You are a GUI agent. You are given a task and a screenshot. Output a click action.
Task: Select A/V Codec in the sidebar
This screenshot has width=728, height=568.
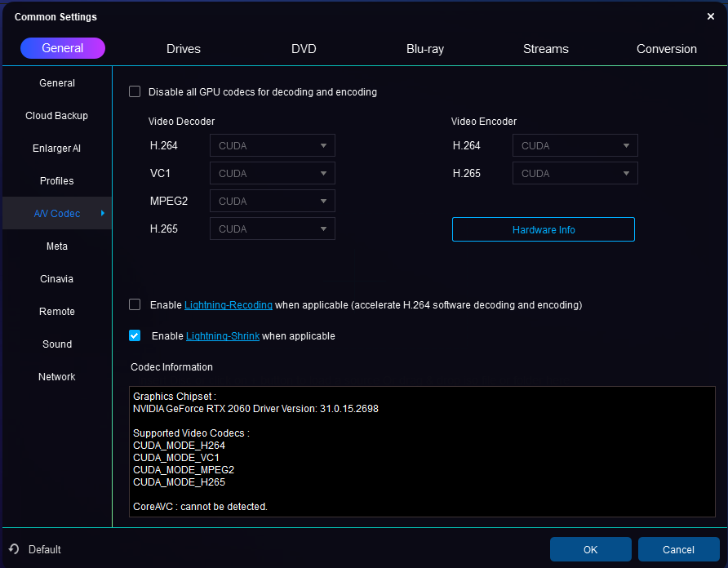[57, 213]
